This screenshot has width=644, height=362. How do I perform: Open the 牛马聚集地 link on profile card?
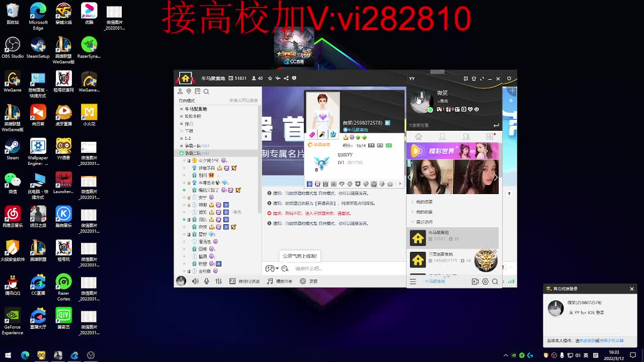(x=357, y=130)
